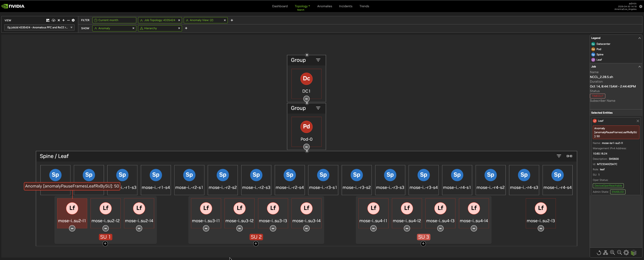Click the cloud upload icon in VIEW
The image size is (644, 260).
pos(53,20)
